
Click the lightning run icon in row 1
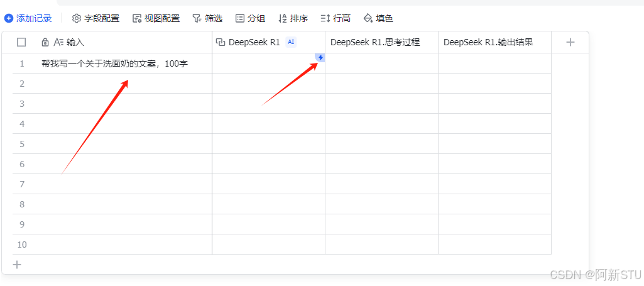coord(320,58)
